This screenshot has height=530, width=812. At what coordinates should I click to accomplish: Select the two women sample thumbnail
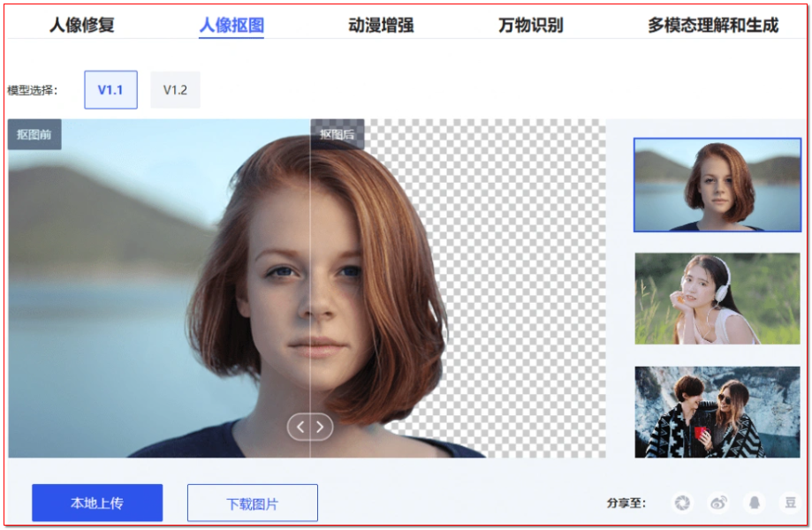point(717,412)
